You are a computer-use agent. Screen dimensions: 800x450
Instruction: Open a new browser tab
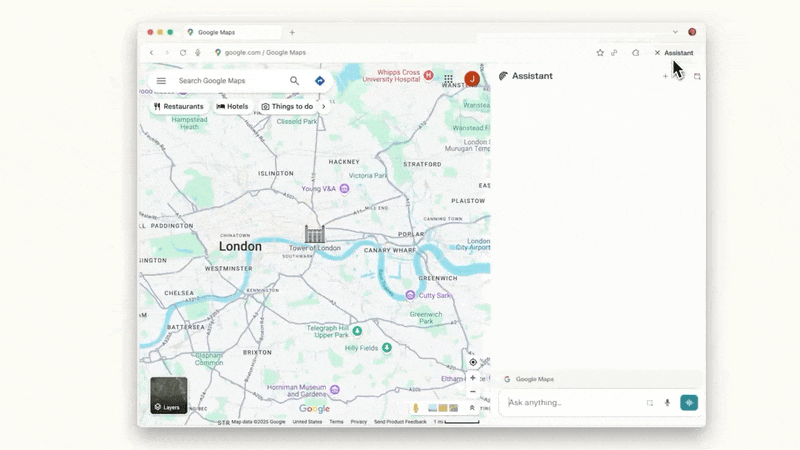tap(292, 32)
